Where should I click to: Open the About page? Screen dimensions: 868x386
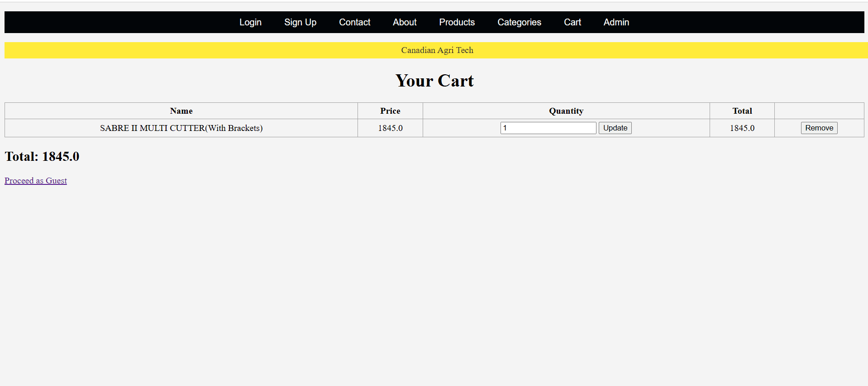click(405, 22)
